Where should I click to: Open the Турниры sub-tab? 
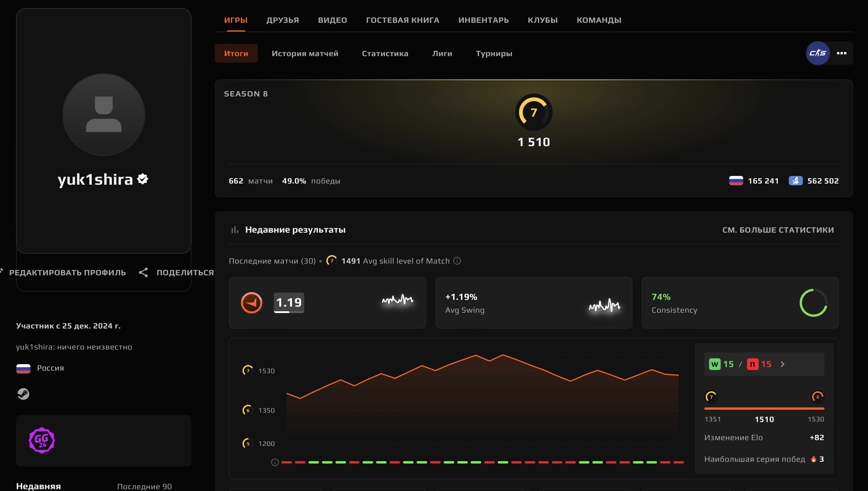click(494, 53)
